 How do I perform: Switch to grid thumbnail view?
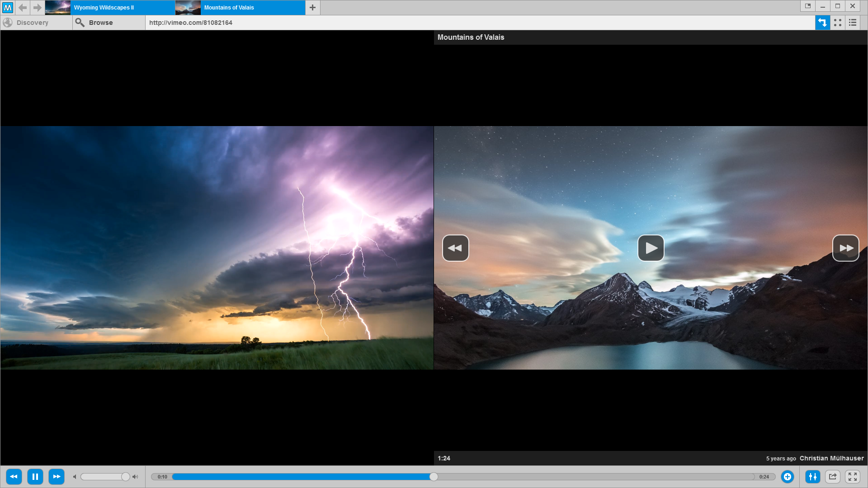[x=838, y=23]
